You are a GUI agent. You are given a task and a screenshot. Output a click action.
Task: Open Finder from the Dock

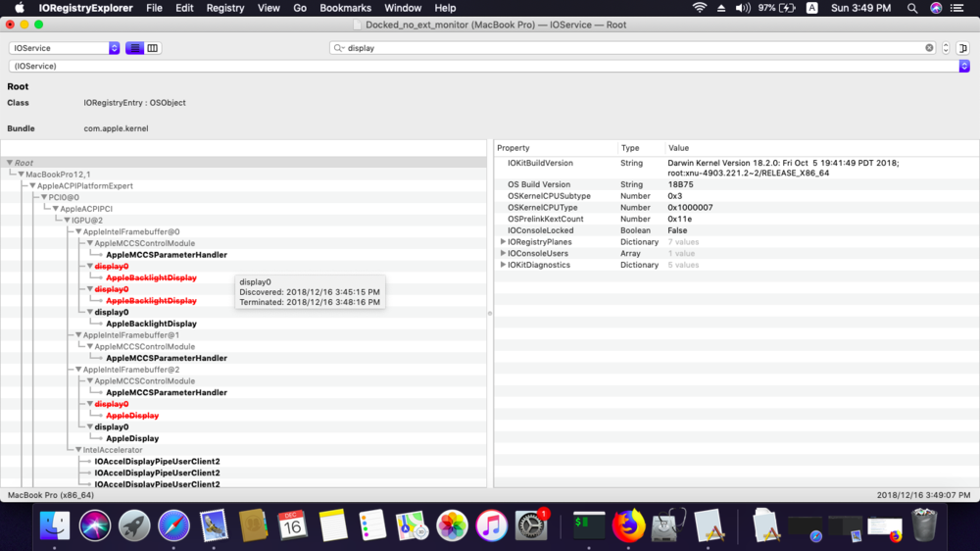(x=54, y=526)
